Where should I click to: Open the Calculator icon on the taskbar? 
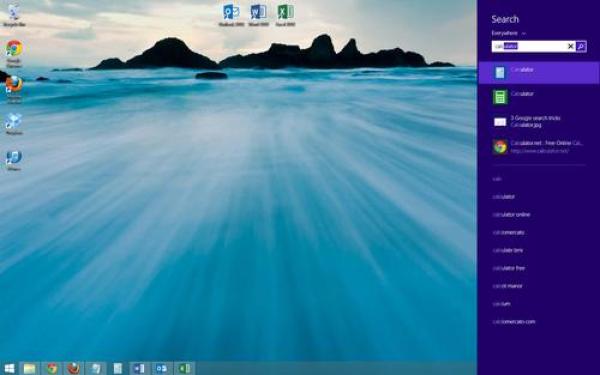[x=117, y=368]
